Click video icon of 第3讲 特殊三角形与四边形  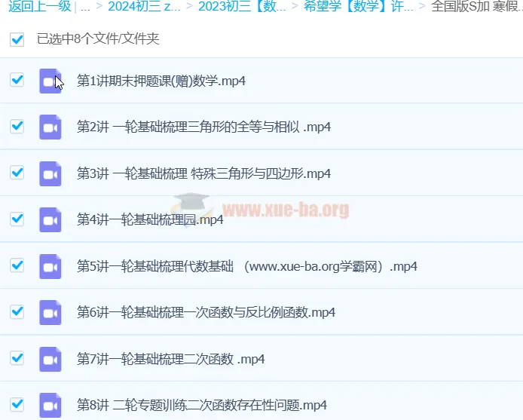tap(50, 173)
